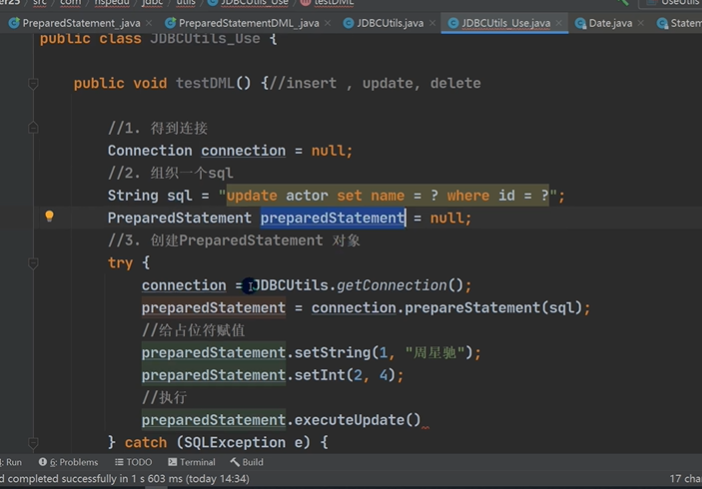Image resolution: width=702 pixels, height=489 pixels.
Task: Click the JDBCUtils_Use.java class file icon
Action: tap(453, 23)
